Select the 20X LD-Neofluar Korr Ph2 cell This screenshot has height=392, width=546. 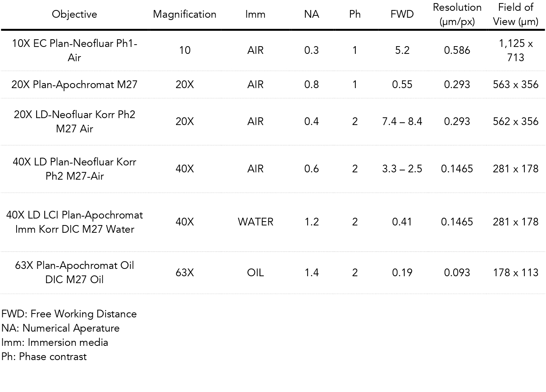click(74, 122)
